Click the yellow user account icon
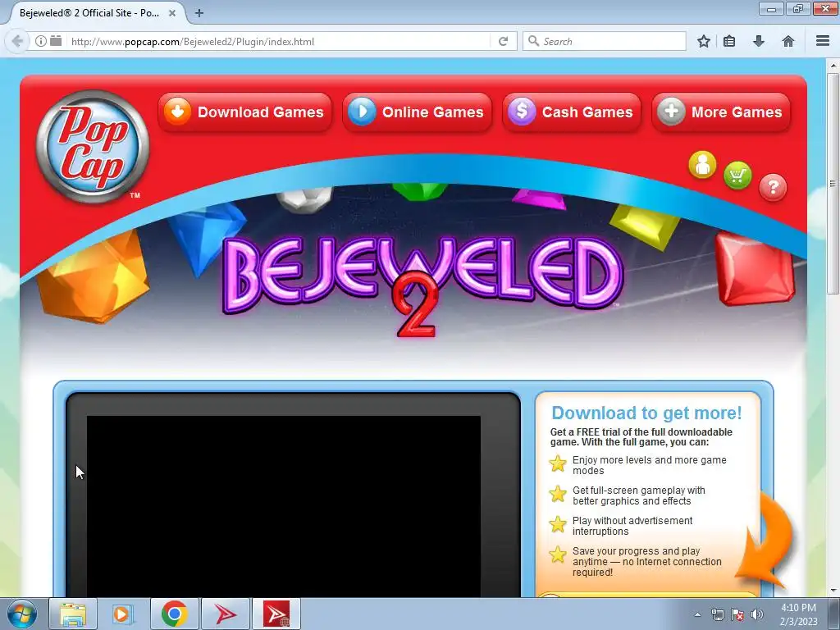840x630 pixels. click(702, 164)
